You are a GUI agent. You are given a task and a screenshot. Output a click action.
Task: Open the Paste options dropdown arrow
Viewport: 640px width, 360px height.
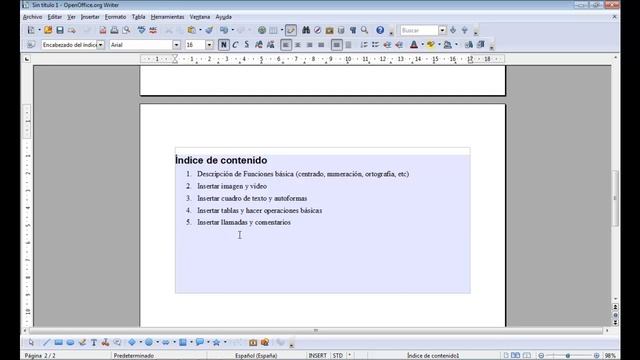point(200,30)
